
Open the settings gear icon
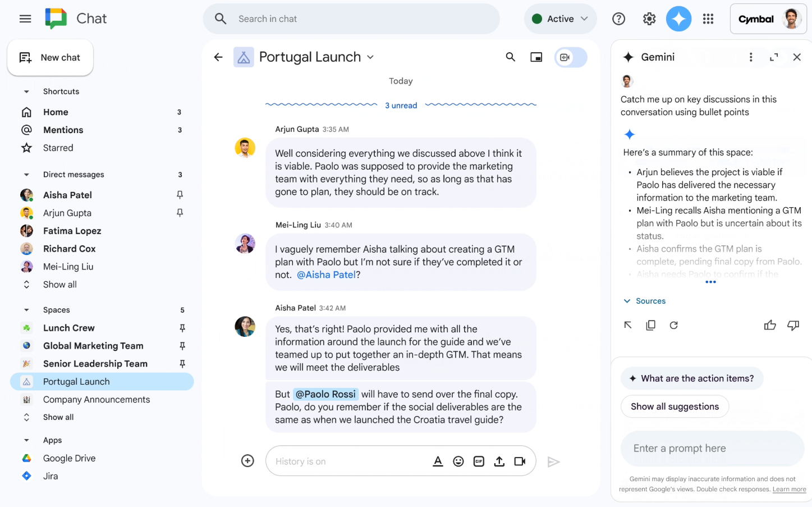649,19
